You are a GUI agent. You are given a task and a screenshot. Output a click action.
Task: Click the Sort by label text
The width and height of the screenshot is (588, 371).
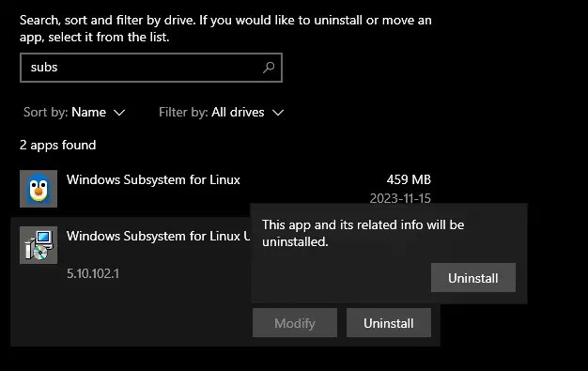tap(45, 112)
